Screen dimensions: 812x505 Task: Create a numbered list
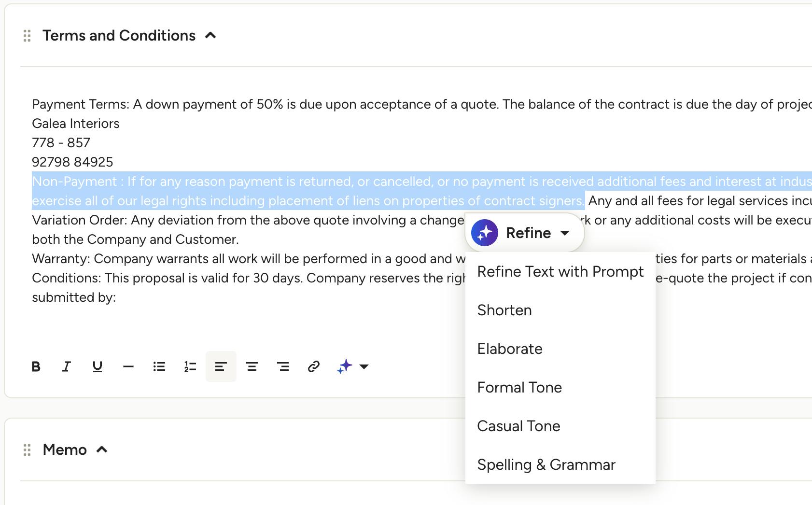point(190,366)
